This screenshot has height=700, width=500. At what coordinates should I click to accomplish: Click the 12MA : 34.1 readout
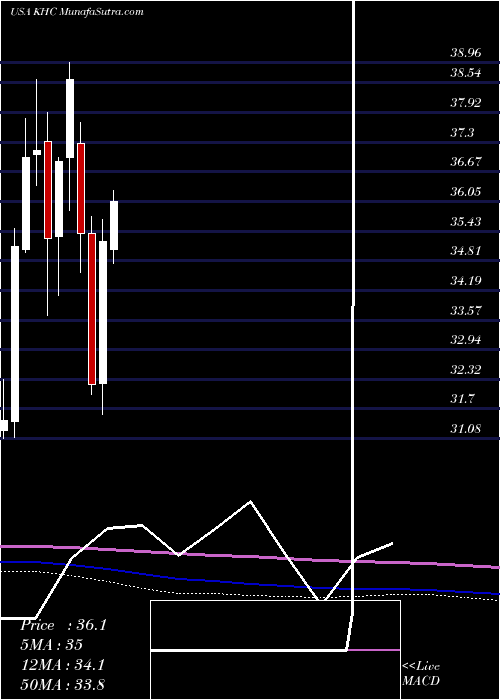tap(62, 665)
